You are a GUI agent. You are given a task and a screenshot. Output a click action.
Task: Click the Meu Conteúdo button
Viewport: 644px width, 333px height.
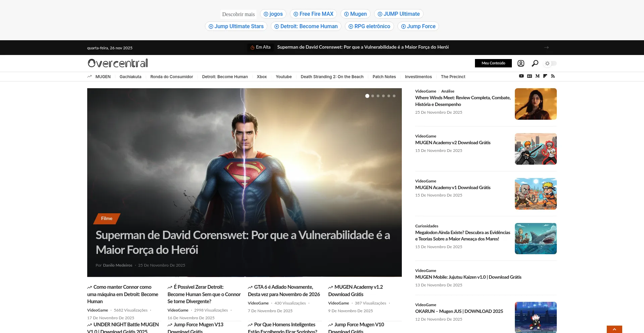[493, 63]
